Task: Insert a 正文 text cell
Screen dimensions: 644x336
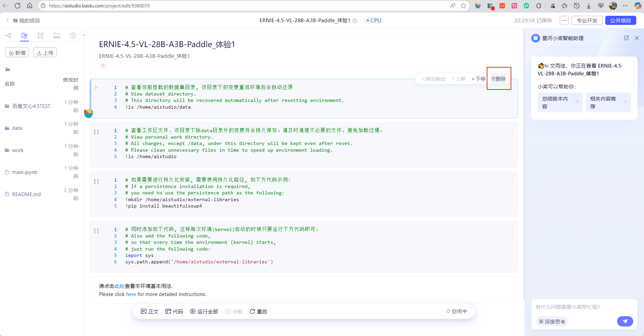Action: 150,311
